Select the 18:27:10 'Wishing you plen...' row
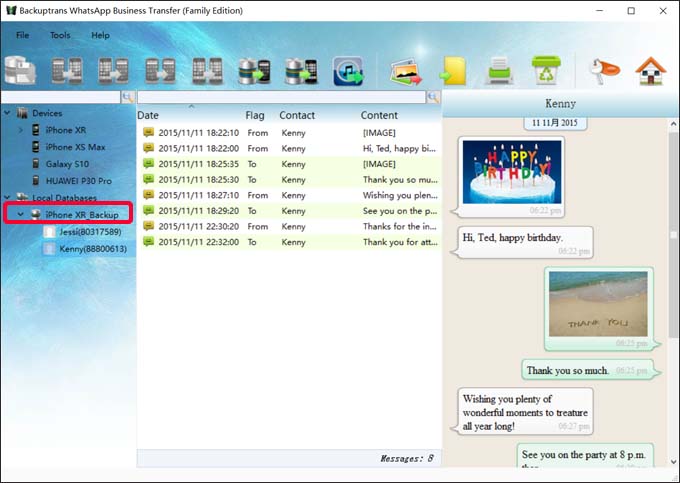This screenshot has height=483, width=680. (x=289, y=196)
